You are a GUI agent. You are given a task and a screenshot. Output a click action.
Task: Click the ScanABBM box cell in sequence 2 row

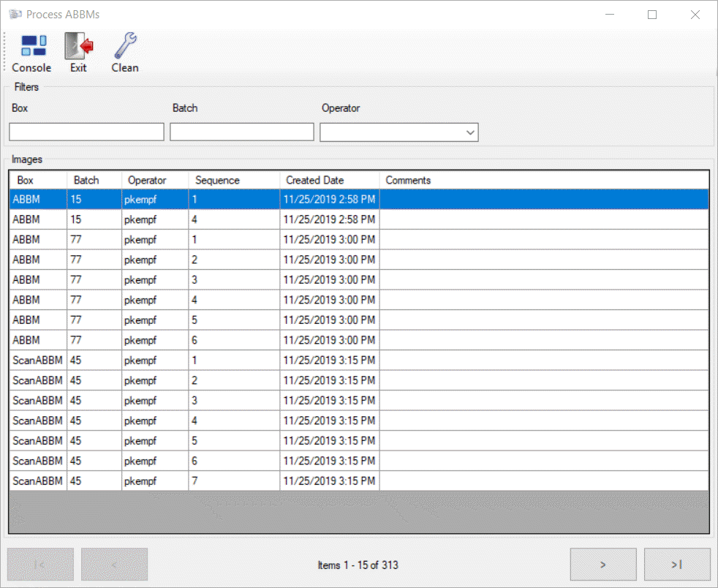click(x=38, y=380)
